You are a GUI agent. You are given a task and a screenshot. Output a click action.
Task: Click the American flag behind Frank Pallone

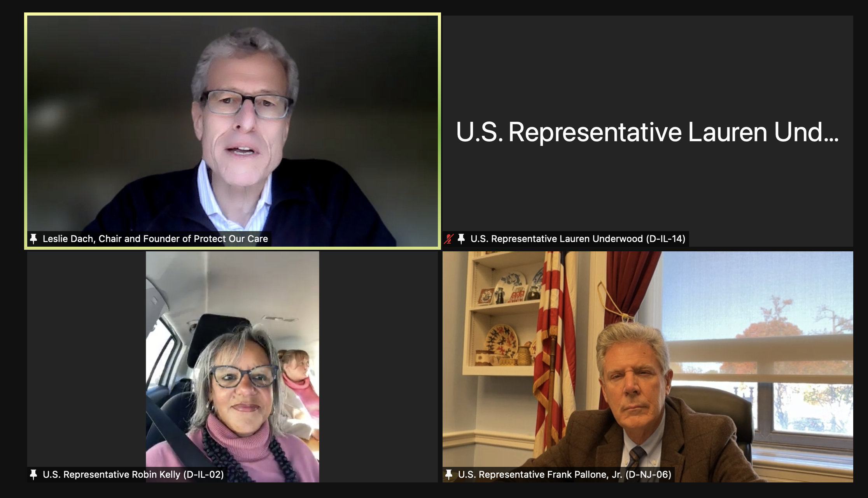coord(555,350)
